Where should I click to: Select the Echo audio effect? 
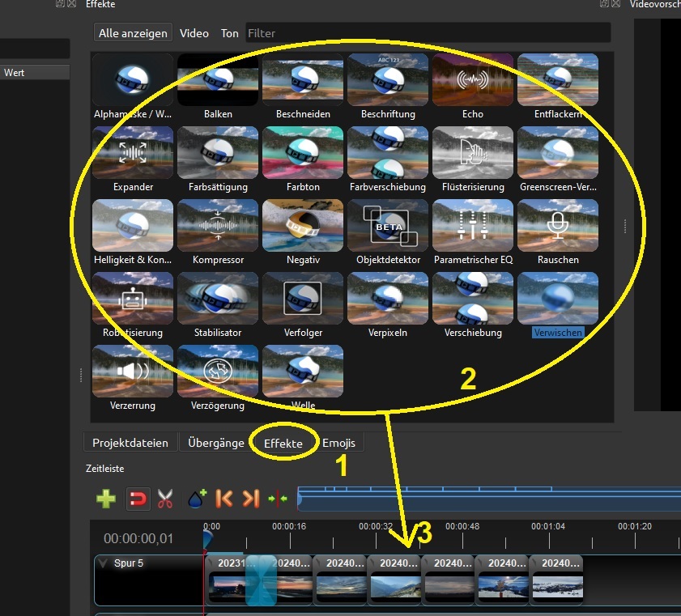472,81
